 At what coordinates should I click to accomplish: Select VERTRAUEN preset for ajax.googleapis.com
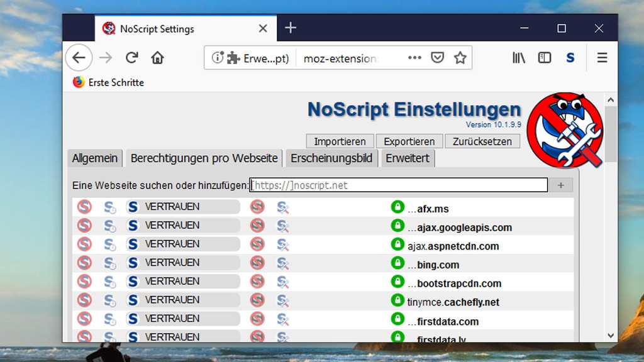[183, 226]
